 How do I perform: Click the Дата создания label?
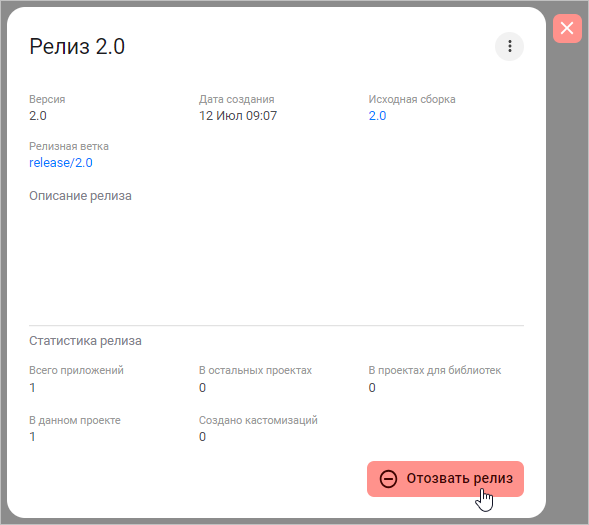(236, 99)
